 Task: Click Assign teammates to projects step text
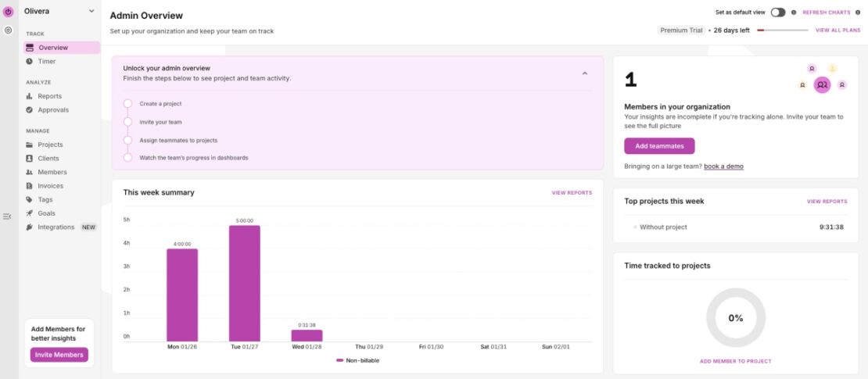click(178, 140)
